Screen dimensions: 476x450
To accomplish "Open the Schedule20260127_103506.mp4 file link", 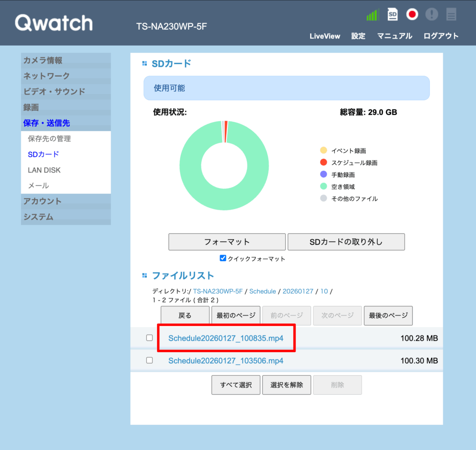I will tap(225, 361).
